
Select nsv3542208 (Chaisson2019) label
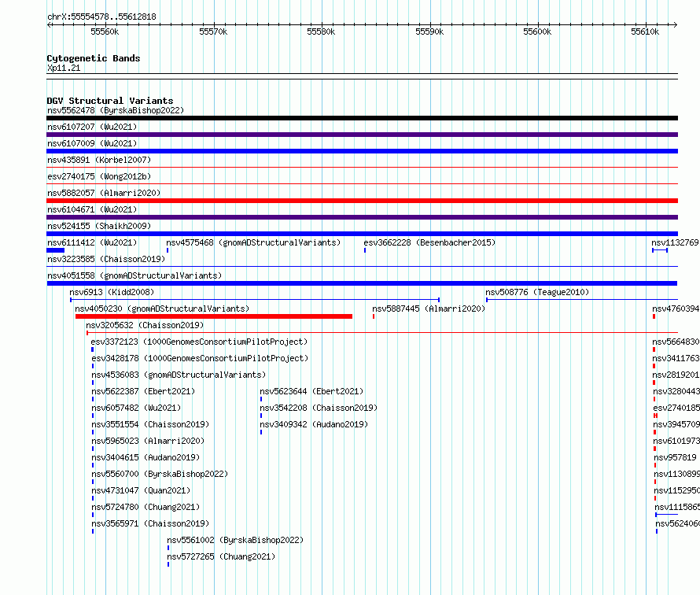click(x=319, y=408)
